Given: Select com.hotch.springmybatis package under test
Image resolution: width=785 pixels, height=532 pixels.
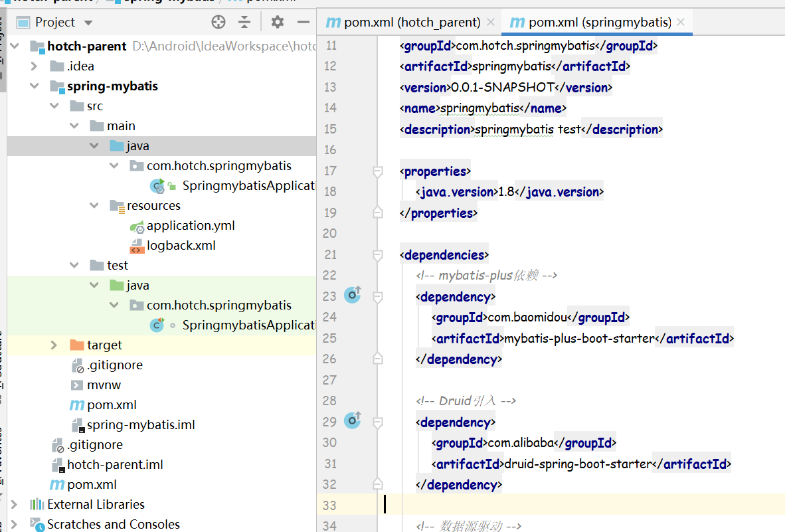Looking at the screenshot, I should [x=218, y=306].
